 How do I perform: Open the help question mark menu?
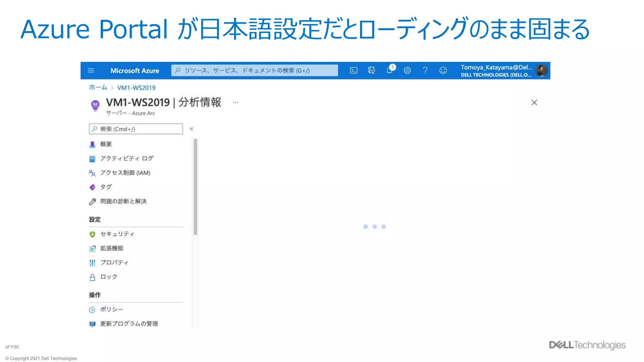point(425,70)
